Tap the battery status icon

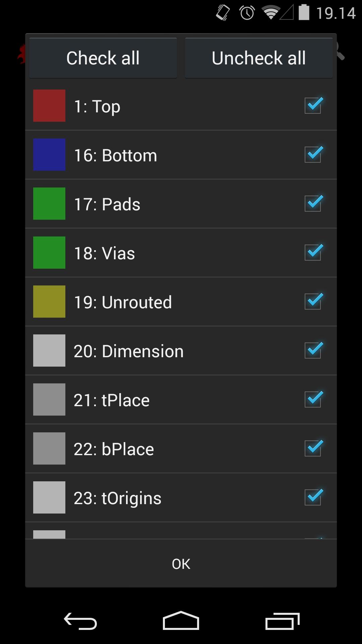pos(304,12)
